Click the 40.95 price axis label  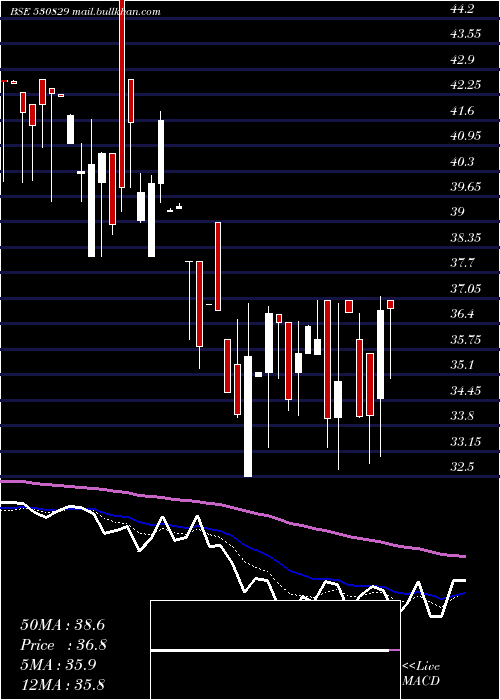point(466,136)
